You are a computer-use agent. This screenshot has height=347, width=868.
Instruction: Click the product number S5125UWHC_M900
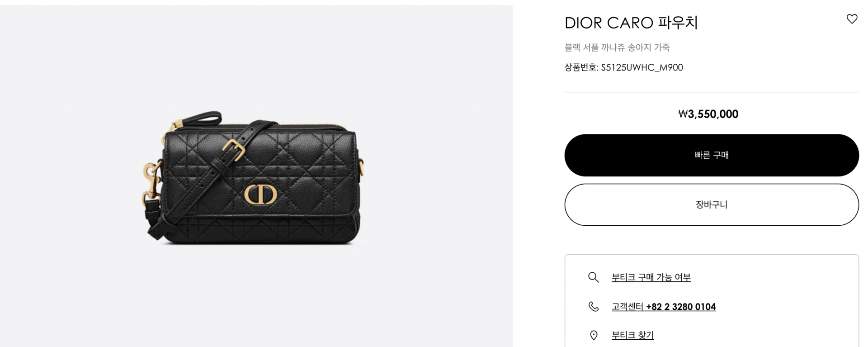pyautogui.click(x=642, y=67)
